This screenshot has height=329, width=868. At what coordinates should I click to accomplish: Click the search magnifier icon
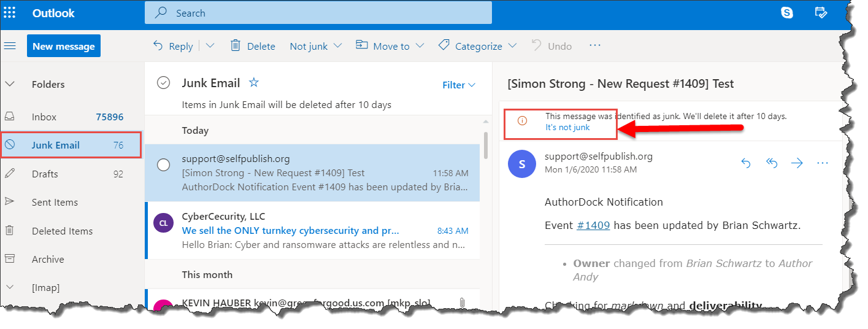[x=161, y=12]
